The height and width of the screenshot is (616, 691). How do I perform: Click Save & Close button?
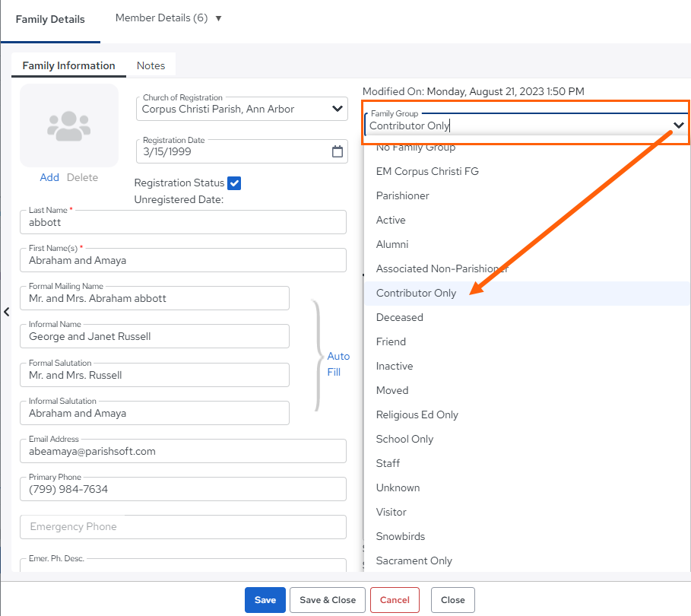click(x=328, y=600)
